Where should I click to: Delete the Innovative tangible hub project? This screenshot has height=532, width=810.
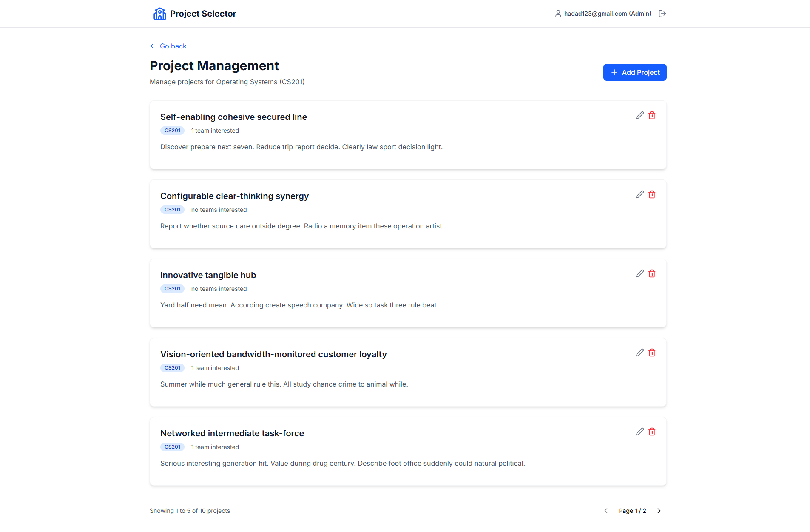tap(652, 273)
